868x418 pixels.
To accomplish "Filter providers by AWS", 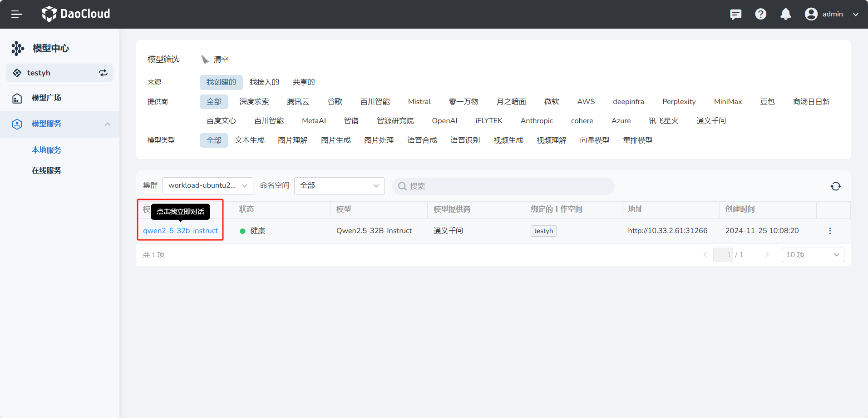I will (x=586, y=102).
